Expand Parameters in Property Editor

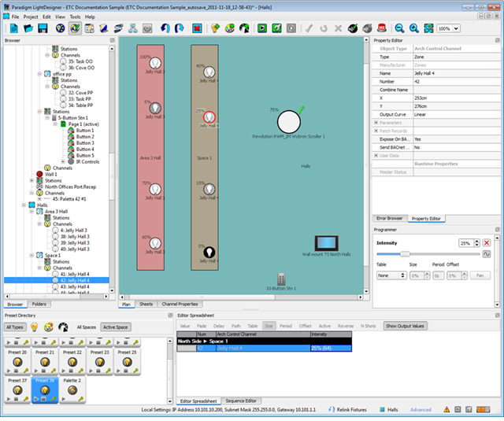[x=376, y=123]
